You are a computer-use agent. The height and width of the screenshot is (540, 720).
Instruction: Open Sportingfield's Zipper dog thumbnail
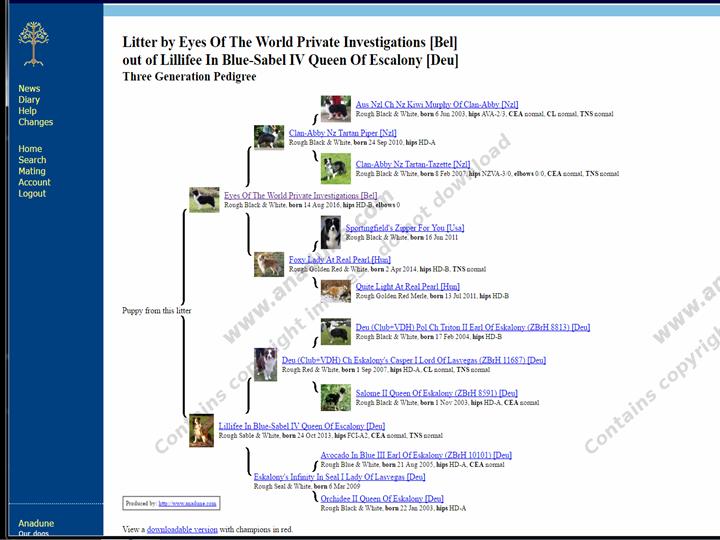pos(330,232)
